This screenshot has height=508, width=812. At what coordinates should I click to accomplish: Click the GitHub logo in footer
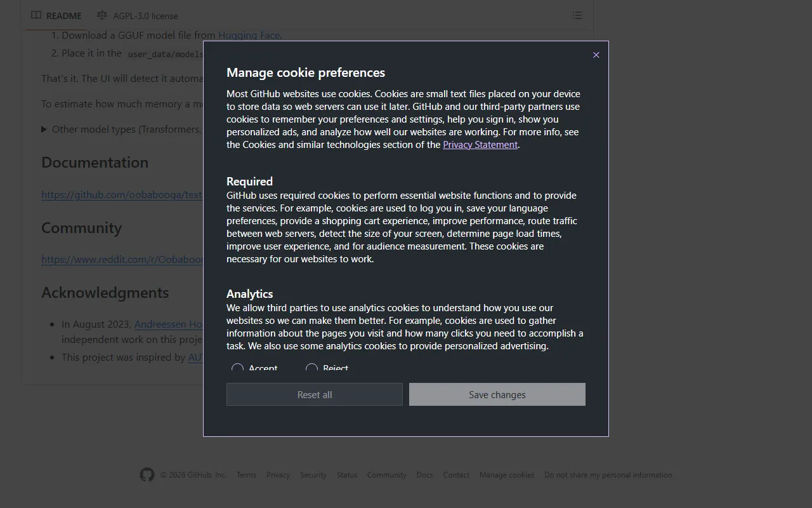(x=147, y=475)
